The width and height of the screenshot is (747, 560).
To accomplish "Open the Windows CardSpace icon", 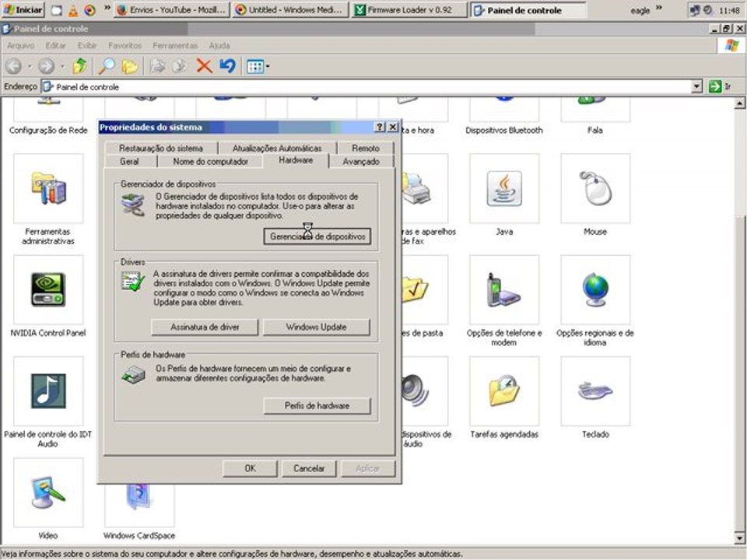I will click(x=139, y=505).
